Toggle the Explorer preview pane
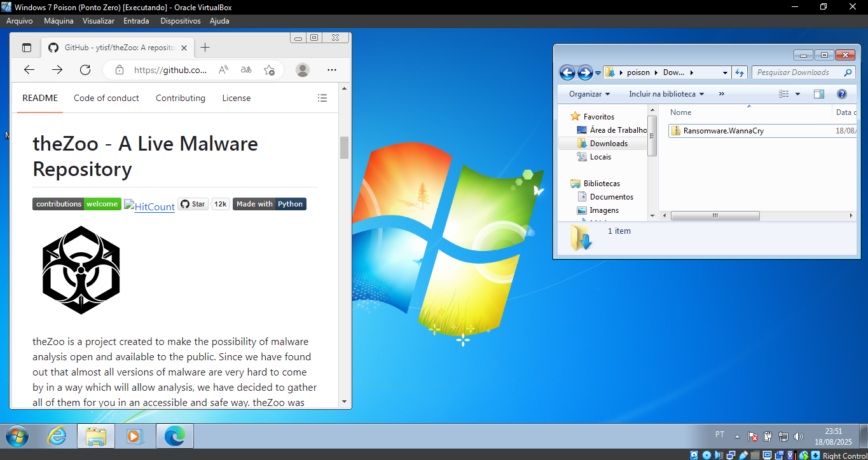This screenshot has height=460, width=868. pos(819,94)
